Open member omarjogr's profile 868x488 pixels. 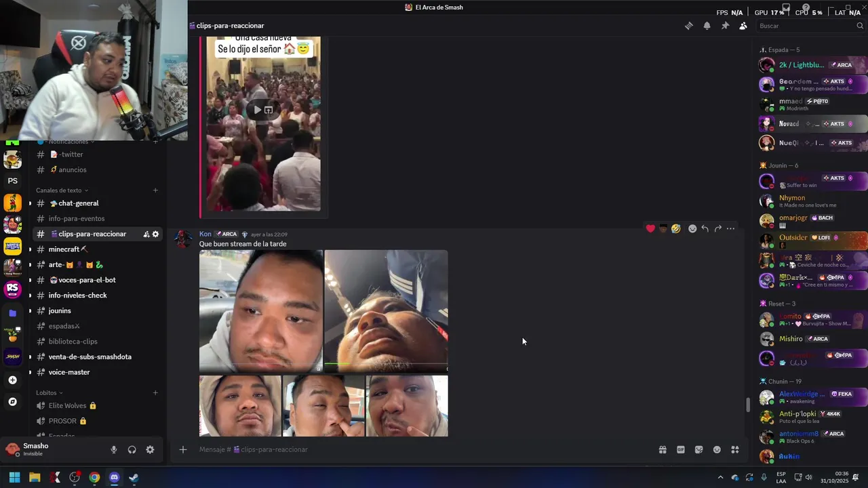pos(812,221)
